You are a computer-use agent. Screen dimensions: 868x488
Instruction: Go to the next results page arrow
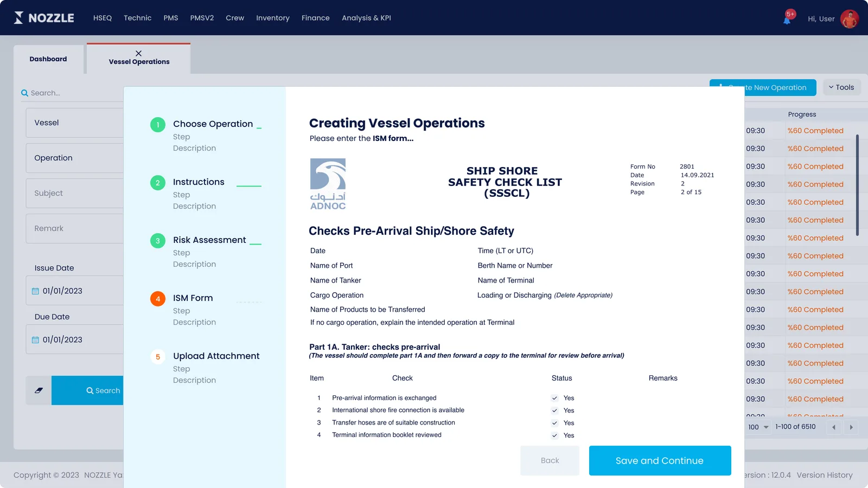tap(851, 427)
